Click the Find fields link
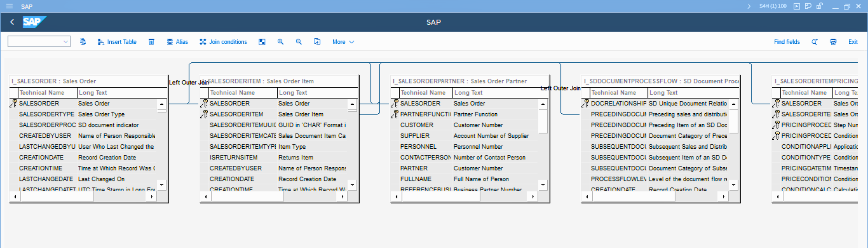This screenshot has width=868, height=248. [786, 42]
